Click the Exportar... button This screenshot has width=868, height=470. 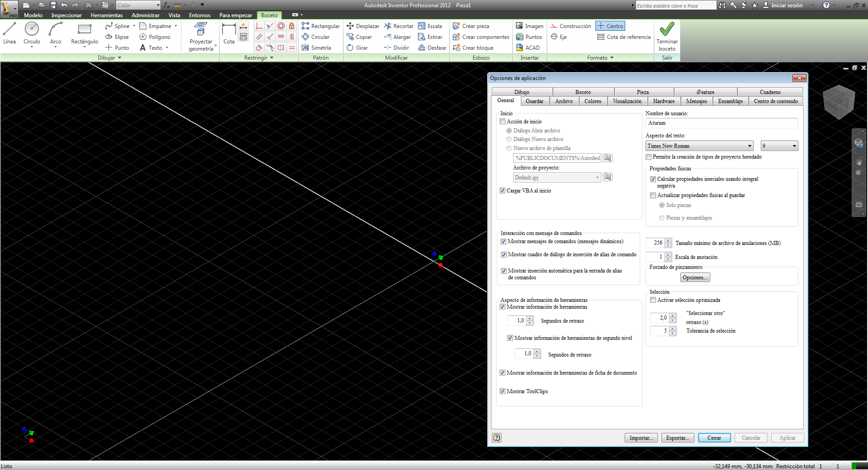click(678, 438)
